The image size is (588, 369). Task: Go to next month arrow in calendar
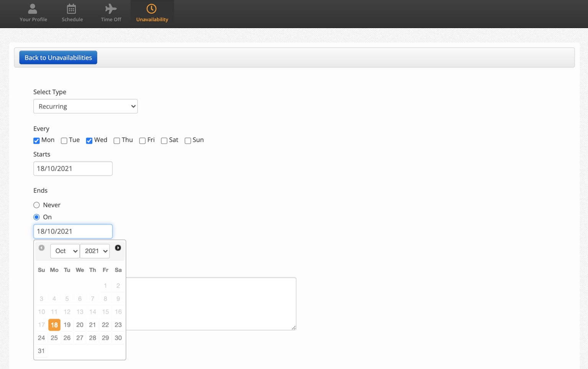point(118,248)
